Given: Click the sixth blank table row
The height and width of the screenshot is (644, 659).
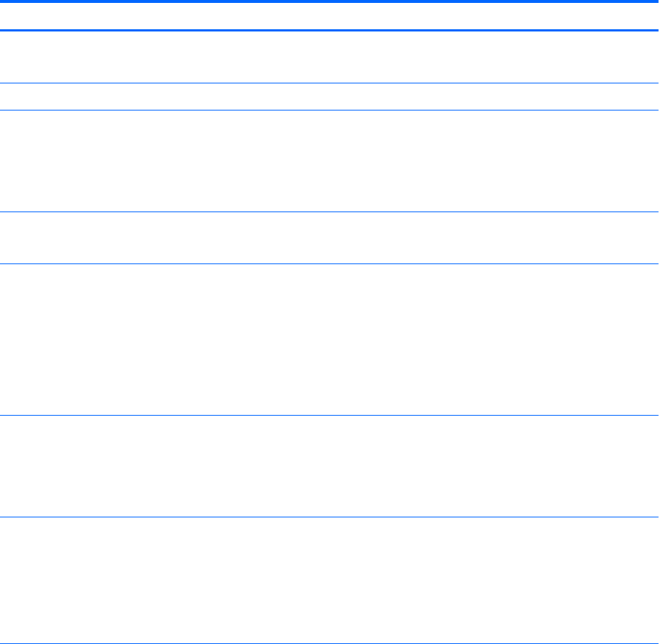Looking at the screenshot, I should pos(329,468).
